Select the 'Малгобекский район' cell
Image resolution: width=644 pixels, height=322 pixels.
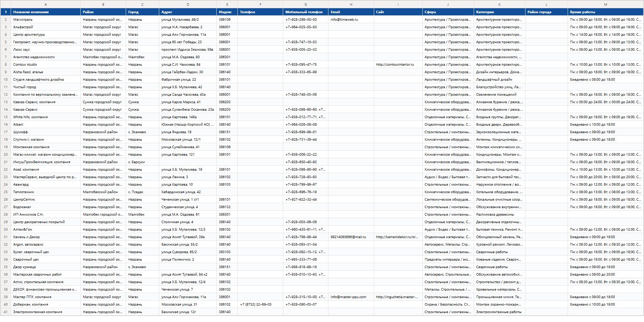[103, 192]
